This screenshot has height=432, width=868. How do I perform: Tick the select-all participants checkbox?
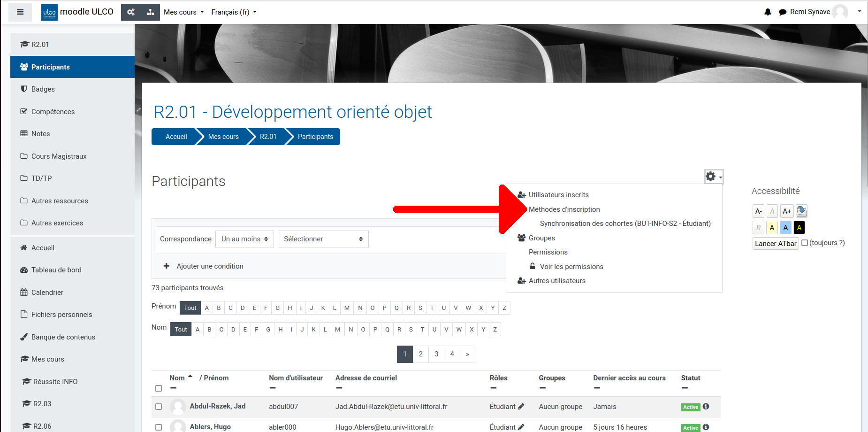(159, 388)
